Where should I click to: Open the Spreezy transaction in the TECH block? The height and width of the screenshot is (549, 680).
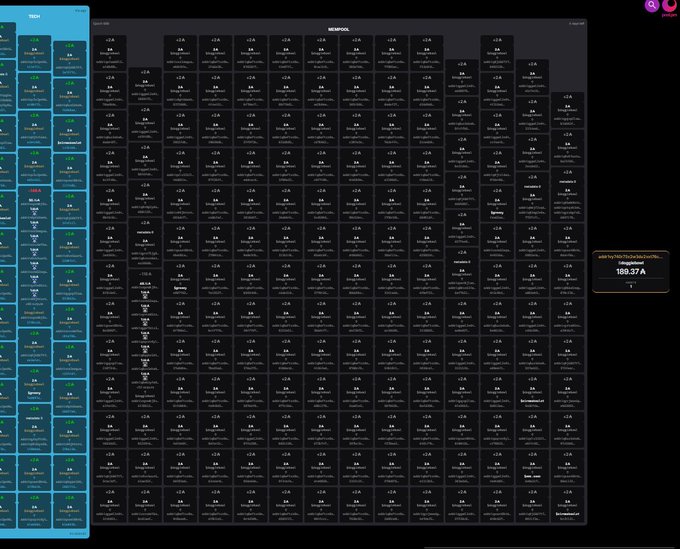click(x=34, y=384)
